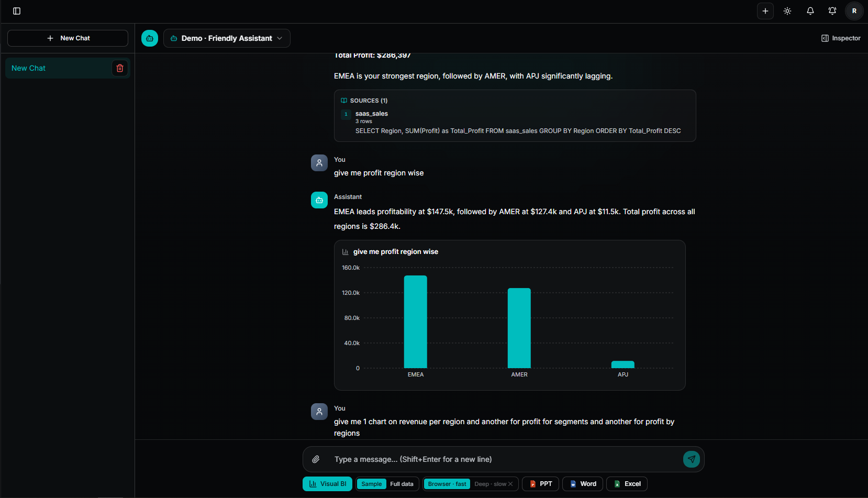
Task: Open the ringing alert bell icon
Action: click(832, 11)
